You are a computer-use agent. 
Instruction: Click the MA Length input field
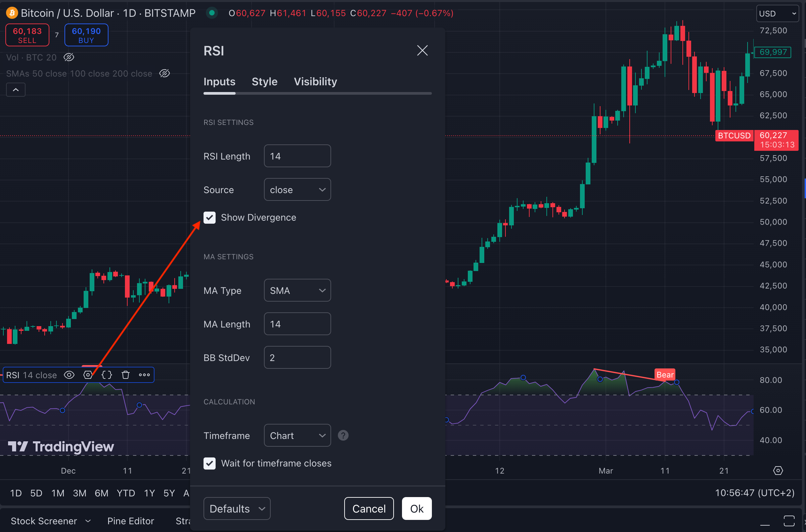click(x=297, y=324)
